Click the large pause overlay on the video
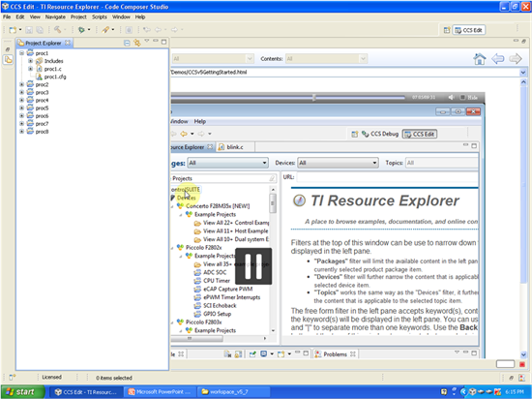Screen dimensions: 532x399 tap(253, 266)
